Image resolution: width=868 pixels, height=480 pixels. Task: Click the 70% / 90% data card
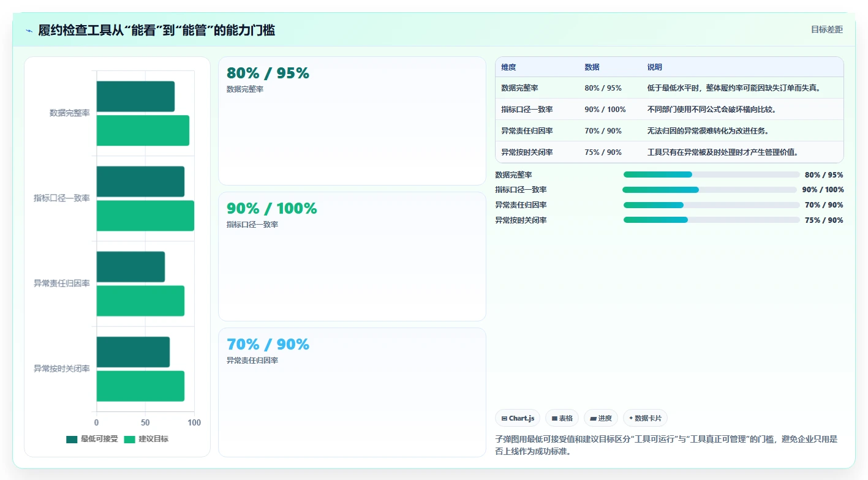(352, 392)
